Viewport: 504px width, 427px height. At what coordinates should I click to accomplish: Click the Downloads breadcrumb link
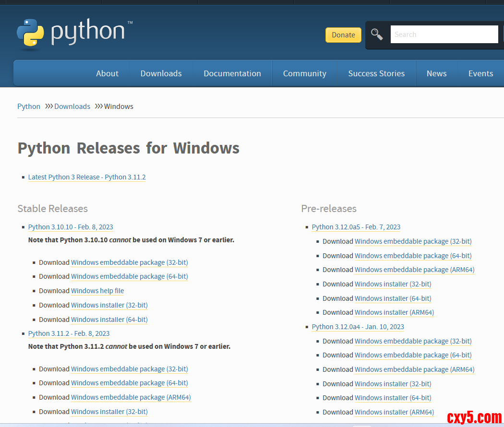pos(72,107)
